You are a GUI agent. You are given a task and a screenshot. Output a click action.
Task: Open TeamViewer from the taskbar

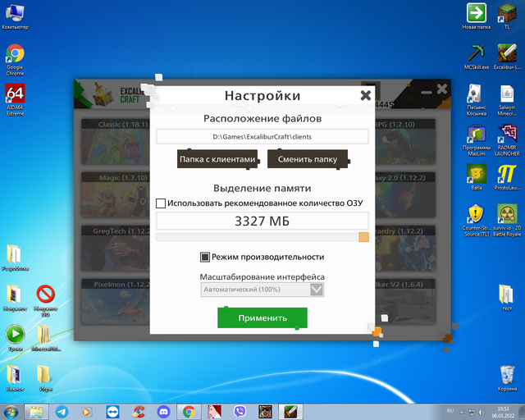(x=112, y=412)
